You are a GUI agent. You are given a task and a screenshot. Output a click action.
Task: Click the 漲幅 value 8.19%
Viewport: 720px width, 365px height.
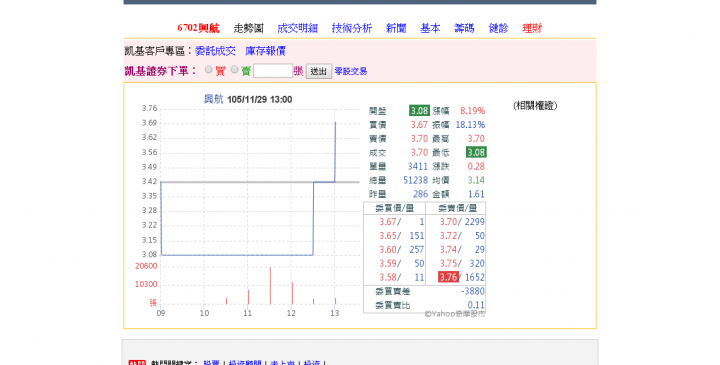(x=472, y=111)
